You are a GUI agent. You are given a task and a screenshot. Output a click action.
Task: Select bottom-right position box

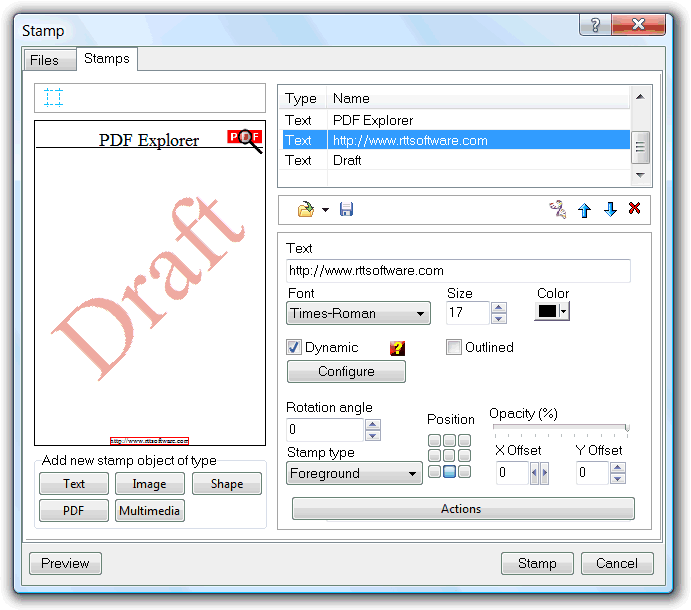click(x=464, y=471)
